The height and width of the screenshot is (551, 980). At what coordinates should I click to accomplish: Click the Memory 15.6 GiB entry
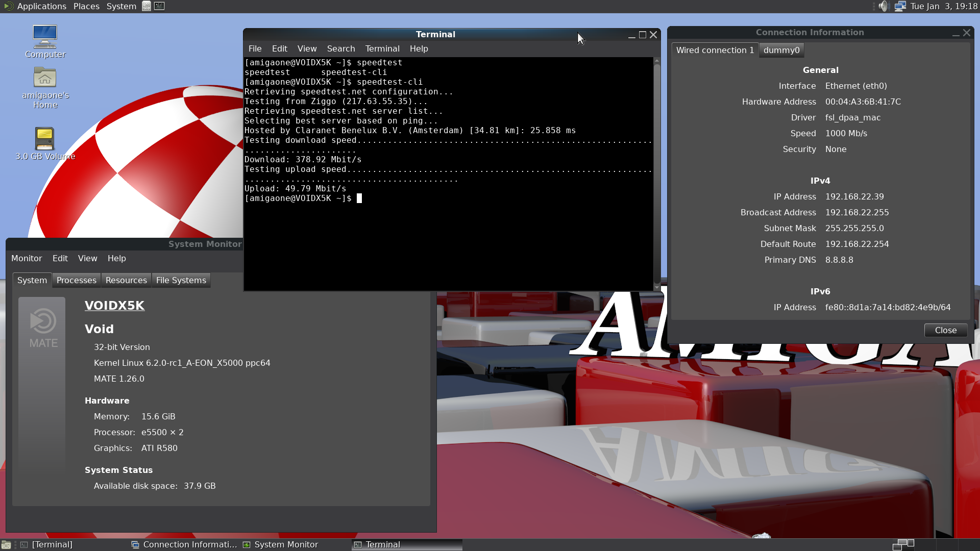tap(135, 416)
